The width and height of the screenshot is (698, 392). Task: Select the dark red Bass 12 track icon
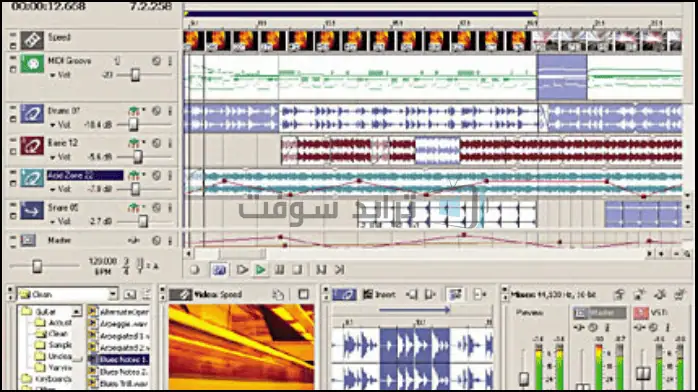point(32,146)
